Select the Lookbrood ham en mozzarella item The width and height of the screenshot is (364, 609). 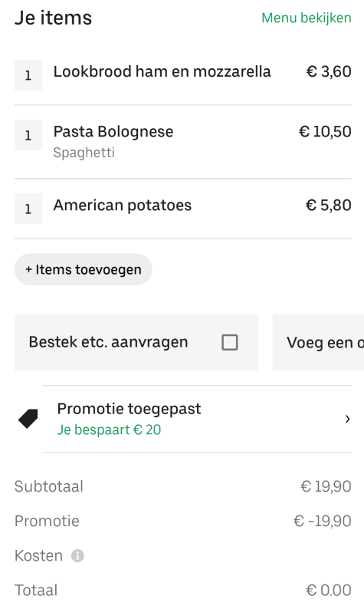coord(162,72)
